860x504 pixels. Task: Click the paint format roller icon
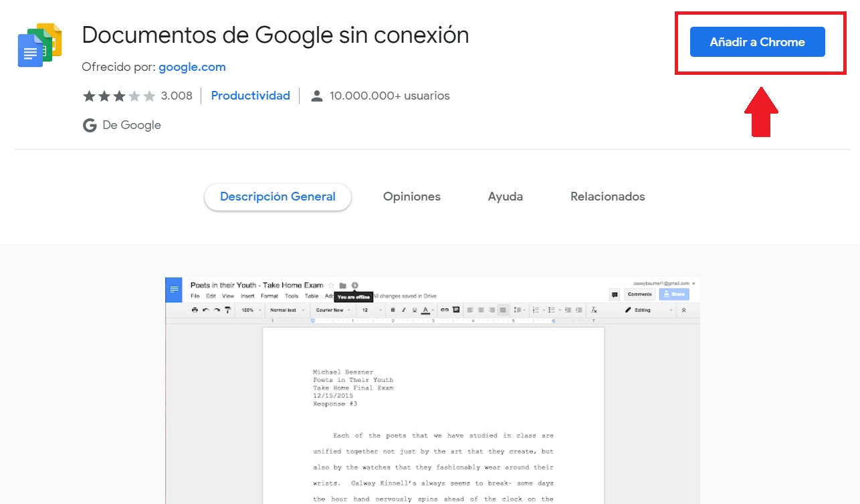click(x=227, y=310)
